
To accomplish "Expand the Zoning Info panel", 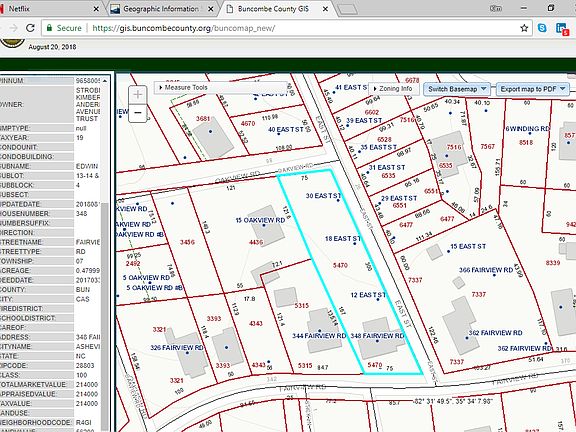I will pos(394,89).
